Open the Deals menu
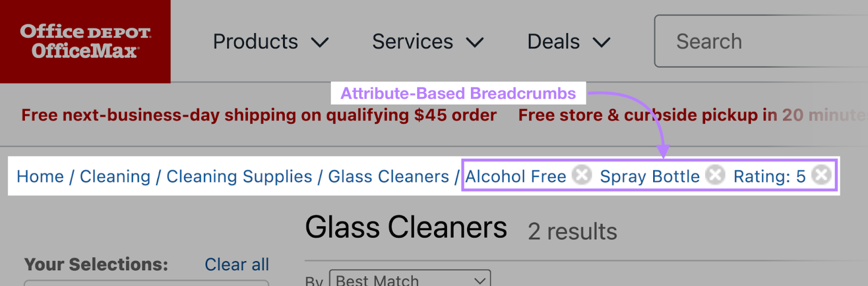The height and width of the screenshot is (286, 868). pyautogui.click(x=553, y=42)
